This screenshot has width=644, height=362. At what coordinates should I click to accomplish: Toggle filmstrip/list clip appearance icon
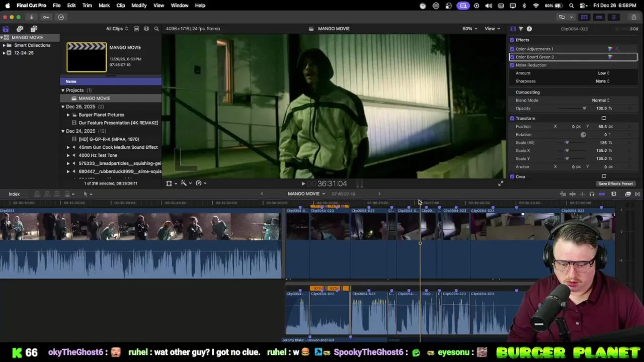click(136, 29)
